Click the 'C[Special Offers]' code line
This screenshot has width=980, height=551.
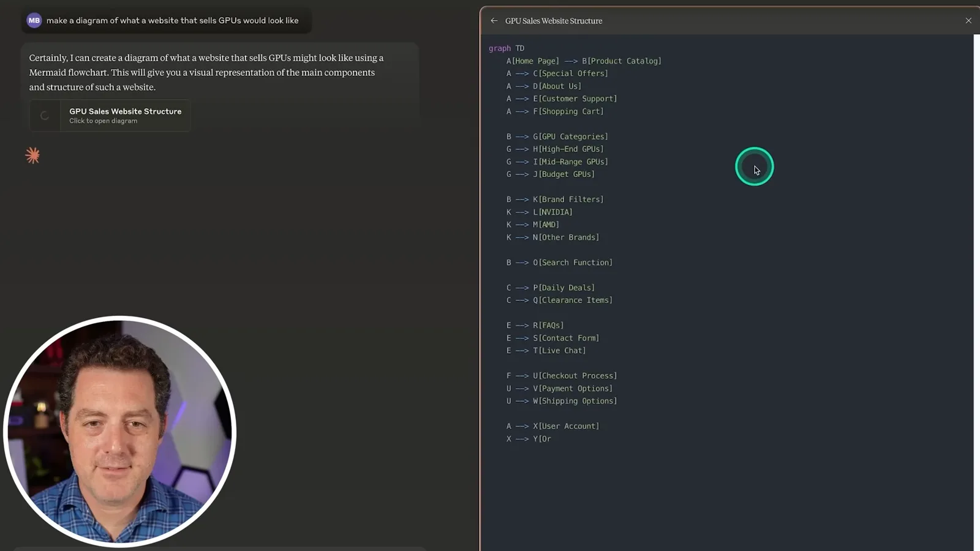pos(557,73)
